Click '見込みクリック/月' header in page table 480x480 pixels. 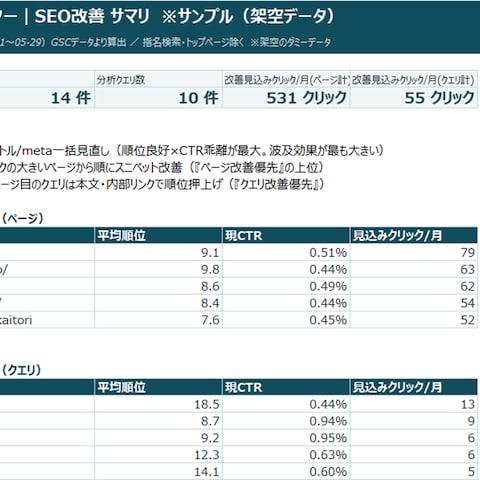point(414,235)
